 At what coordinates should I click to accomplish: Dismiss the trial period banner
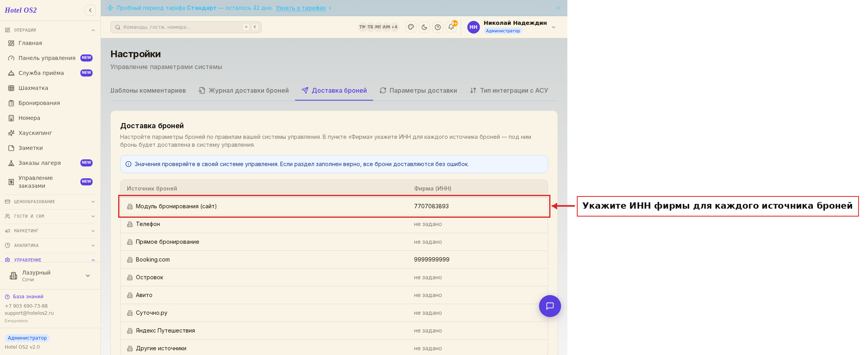pos(558,8)
